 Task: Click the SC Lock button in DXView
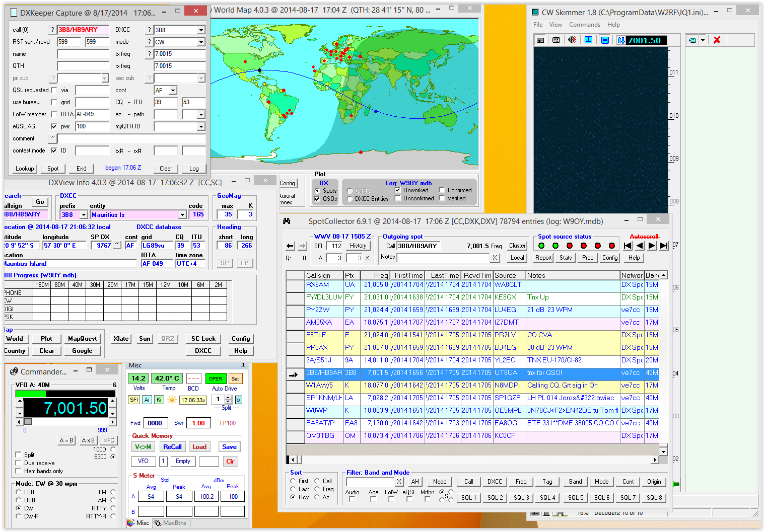203,339
